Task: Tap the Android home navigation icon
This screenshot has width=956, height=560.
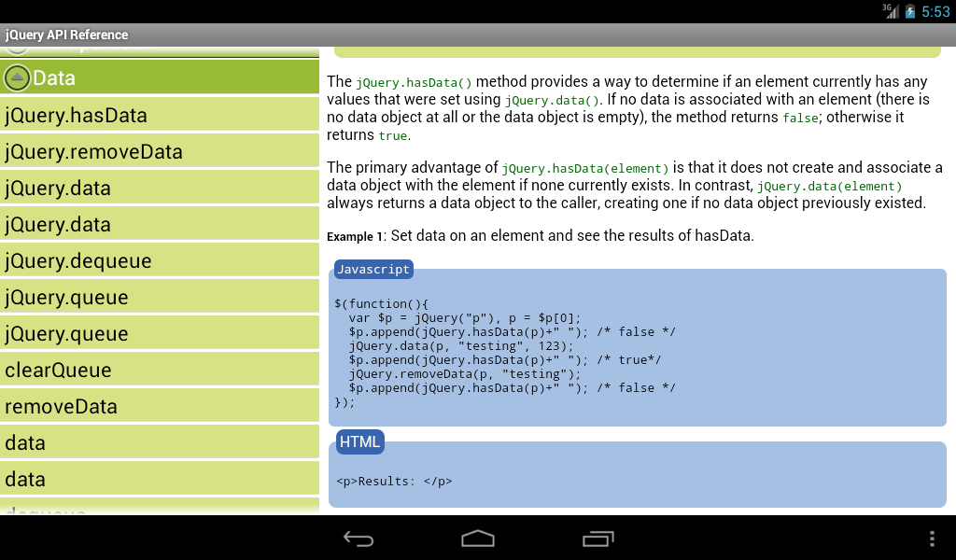Action: 478,539
